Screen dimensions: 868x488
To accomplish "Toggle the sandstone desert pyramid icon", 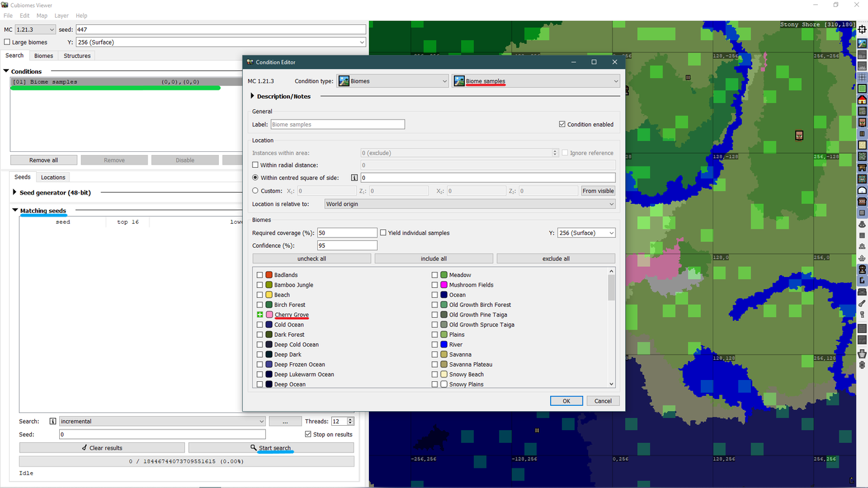I will point(862,146).
